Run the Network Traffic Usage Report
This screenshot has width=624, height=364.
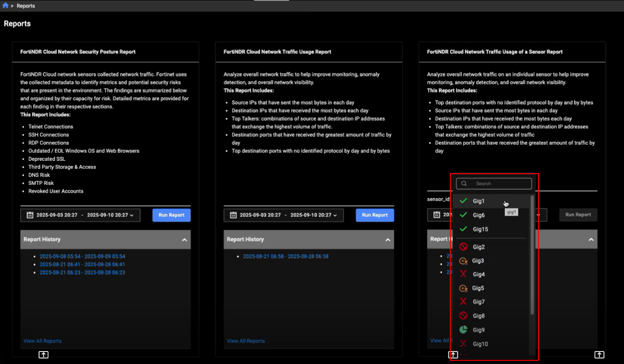(375, 215)
